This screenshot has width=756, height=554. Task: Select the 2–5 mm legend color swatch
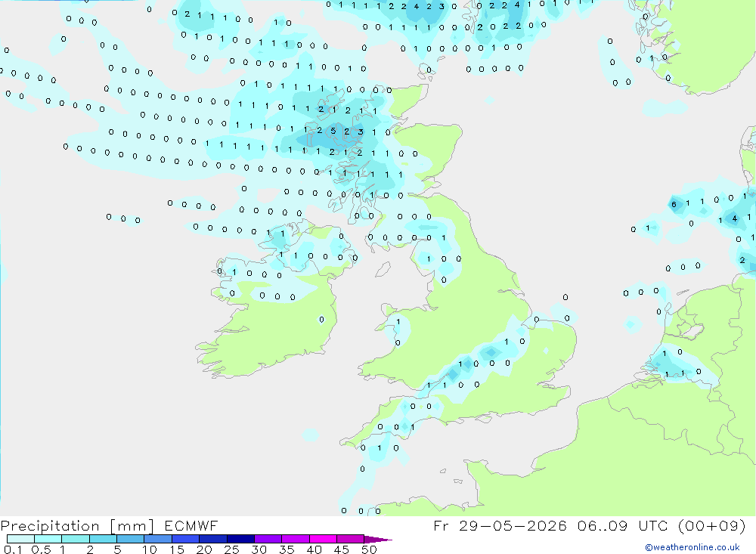tap(103, 539)
